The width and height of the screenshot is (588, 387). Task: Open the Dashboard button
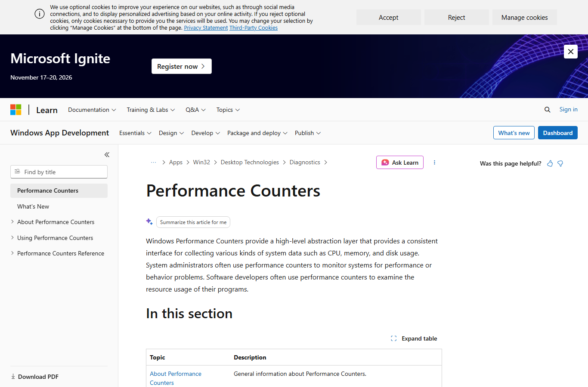(558, 133)
